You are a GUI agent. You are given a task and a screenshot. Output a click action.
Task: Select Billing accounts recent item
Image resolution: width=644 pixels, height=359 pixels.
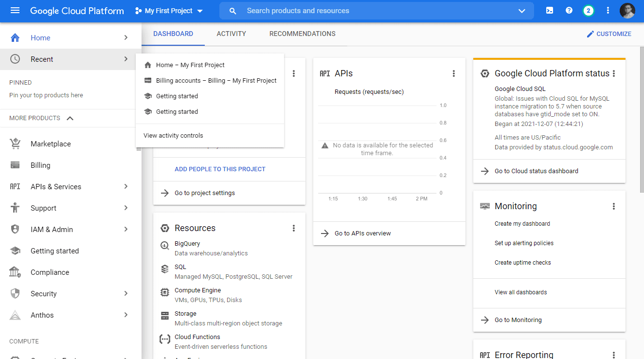210,80
